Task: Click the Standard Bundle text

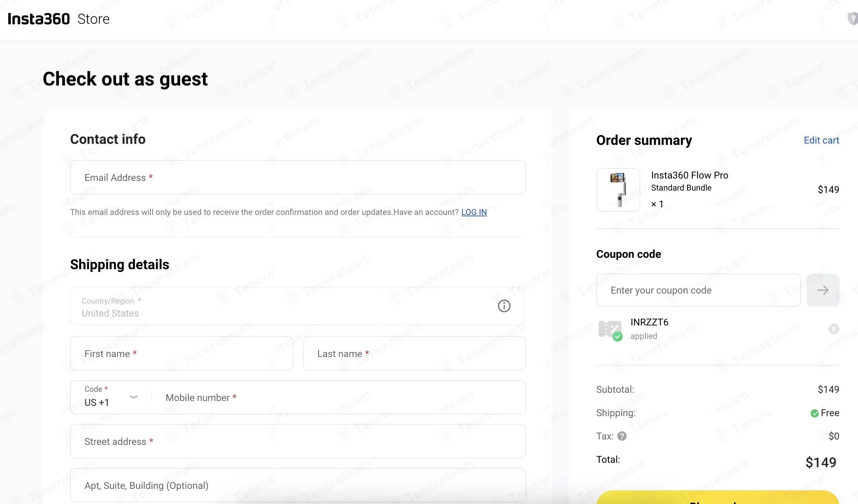Action: 681,188
